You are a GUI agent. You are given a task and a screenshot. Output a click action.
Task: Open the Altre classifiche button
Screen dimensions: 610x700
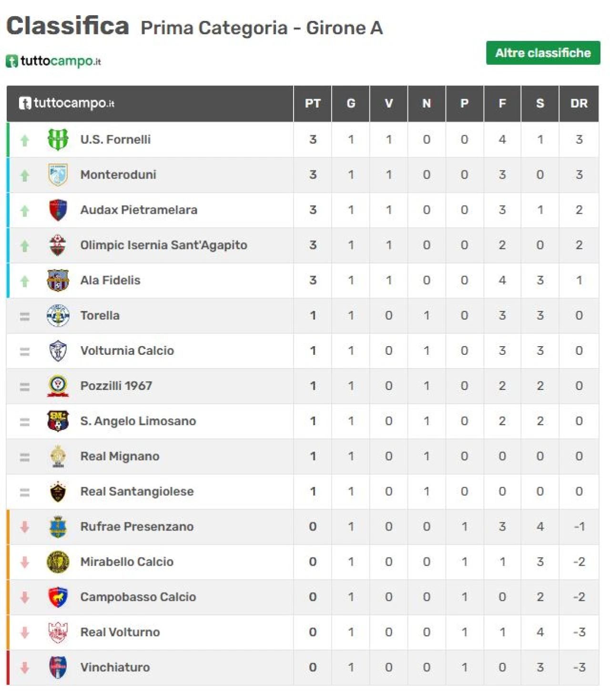pyautogui.click(x=543, y=53)
